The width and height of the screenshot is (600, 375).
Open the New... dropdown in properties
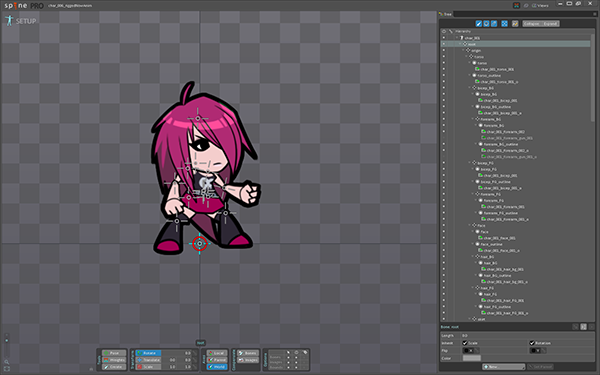point(503,367)
